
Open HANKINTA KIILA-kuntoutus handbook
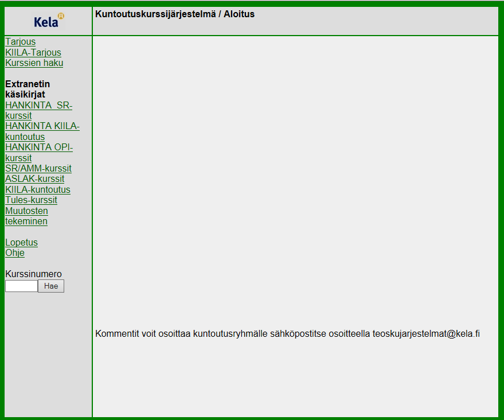42,131
